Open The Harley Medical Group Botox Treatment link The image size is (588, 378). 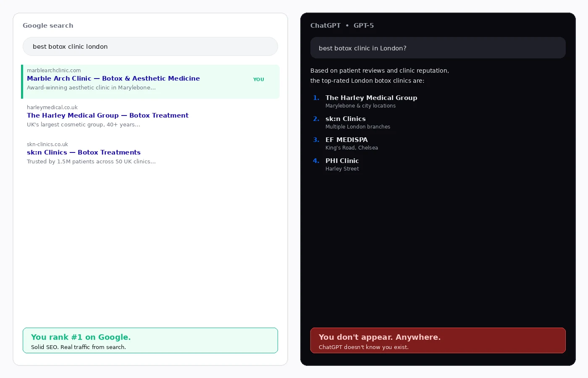(x=108, y=115)
